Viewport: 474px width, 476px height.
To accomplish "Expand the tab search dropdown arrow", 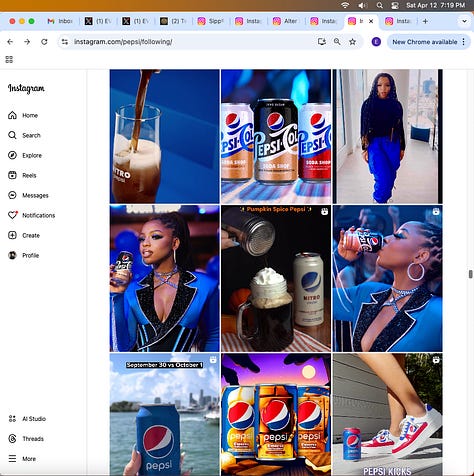I will coord(464,21).
